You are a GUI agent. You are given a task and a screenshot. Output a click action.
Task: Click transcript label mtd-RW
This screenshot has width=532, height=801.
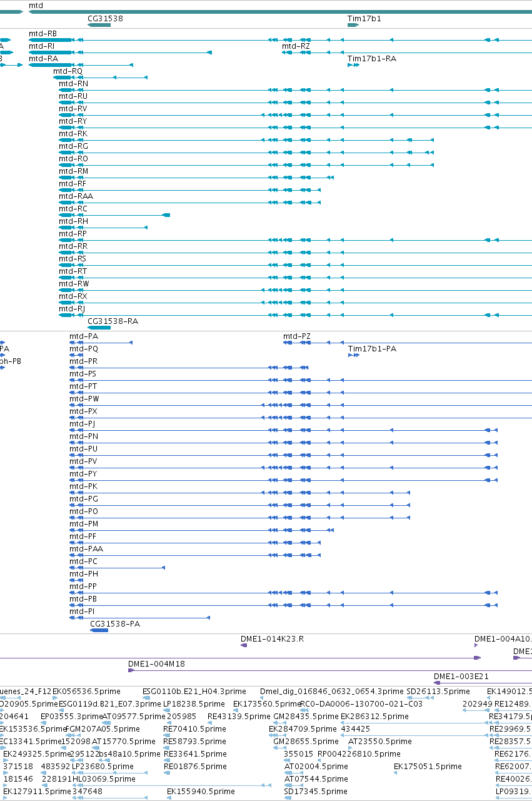74,283
